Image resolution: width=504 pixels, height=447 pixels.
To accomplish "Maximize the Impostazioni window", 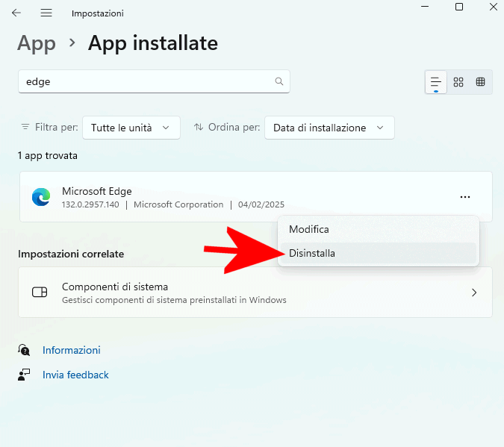I will coord(459,7).
